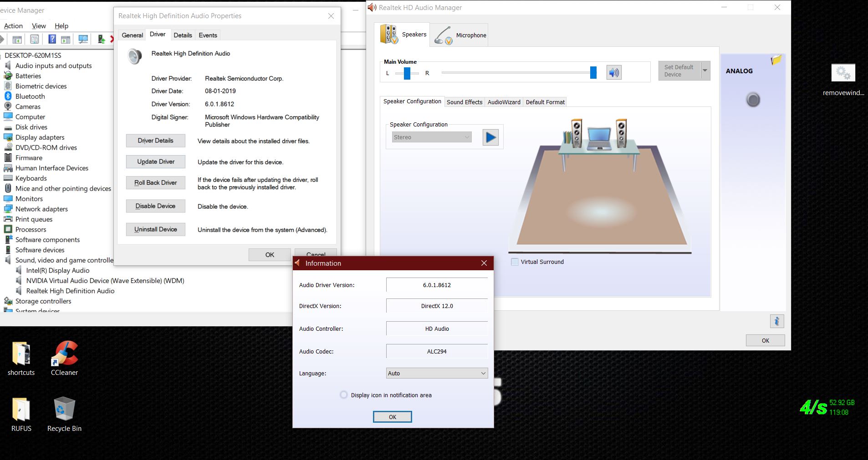Click OK in the Information dialog

(x=393, y=417)
